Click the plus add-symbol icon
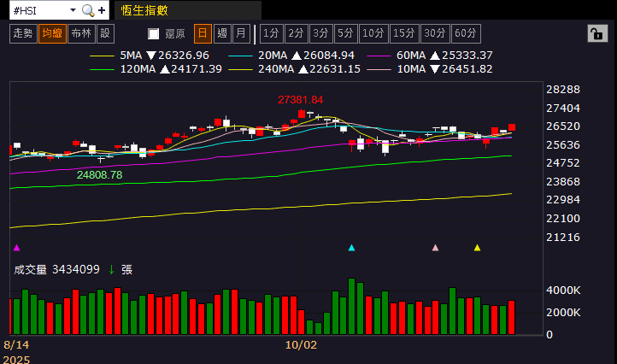This screenshot has width=617, height=364. [x=102, y=10]
